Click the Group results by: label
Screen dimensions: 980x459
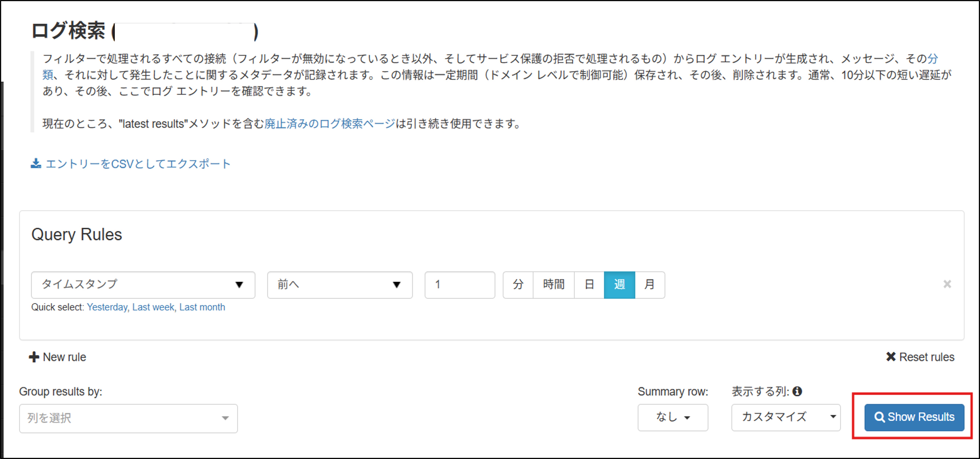[60, 391]
